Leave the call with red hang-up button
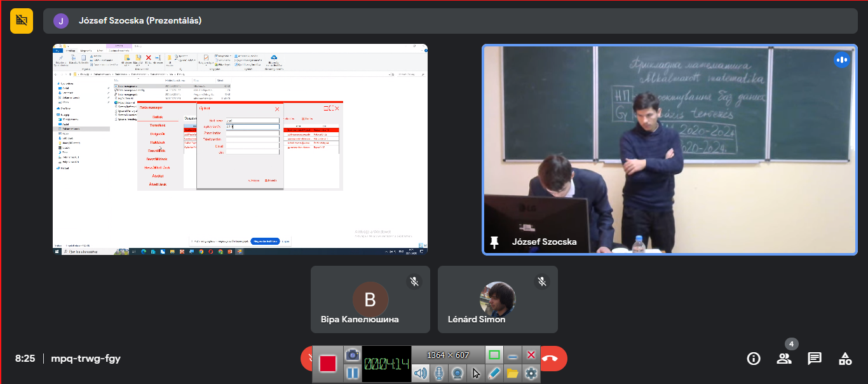Image resolution: width=868 pixels, height=384 pixels. pyautogui.click(x=550, y=359)
